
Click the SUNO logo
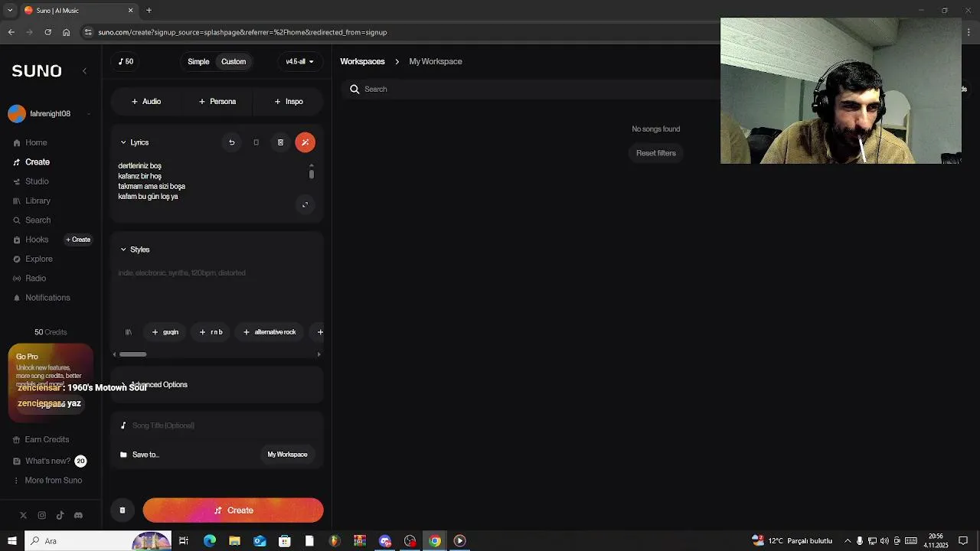[37, 71]
